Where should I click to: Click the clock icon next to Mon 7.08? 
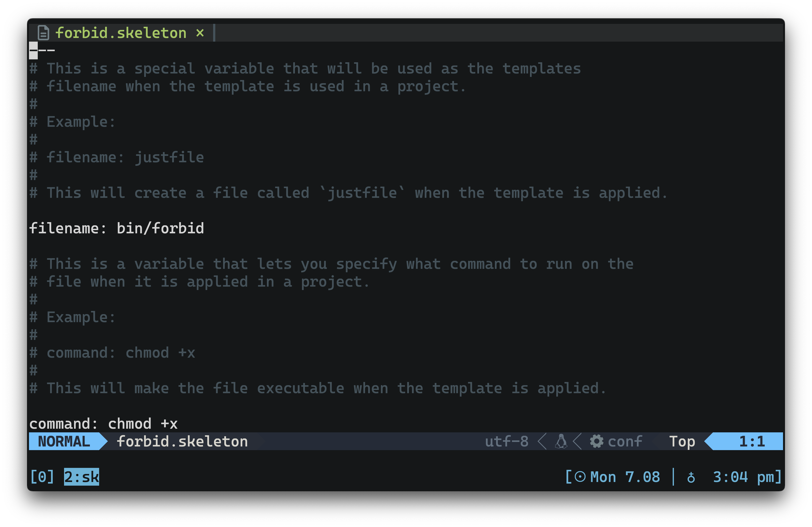click(x=580, y=477)
